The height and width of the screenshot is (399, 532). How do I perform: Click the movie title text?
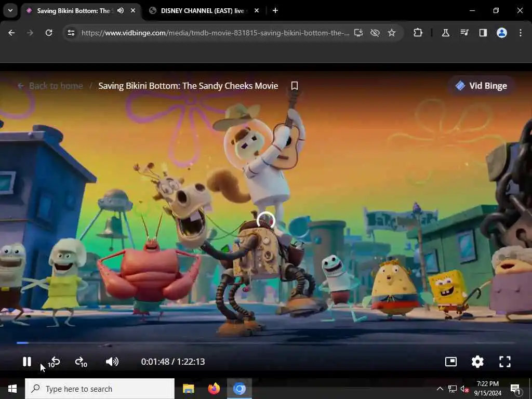click(188, 86)
